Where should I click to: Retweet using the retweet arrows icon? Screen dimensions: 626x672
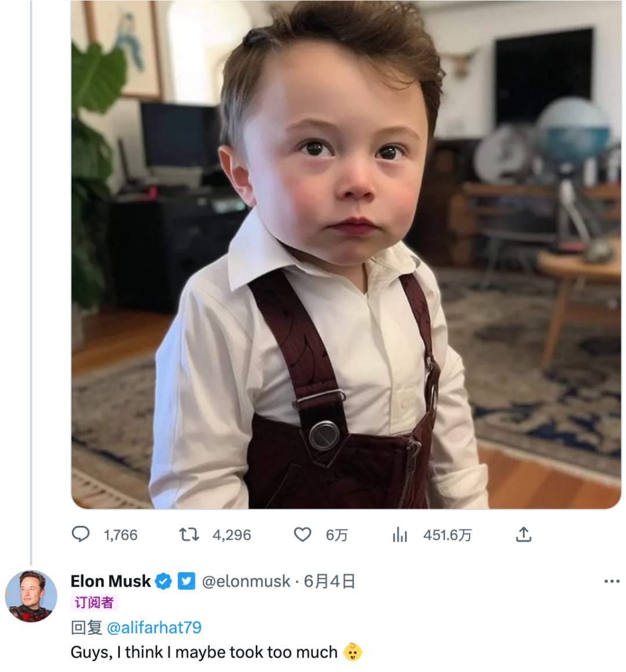188,534
